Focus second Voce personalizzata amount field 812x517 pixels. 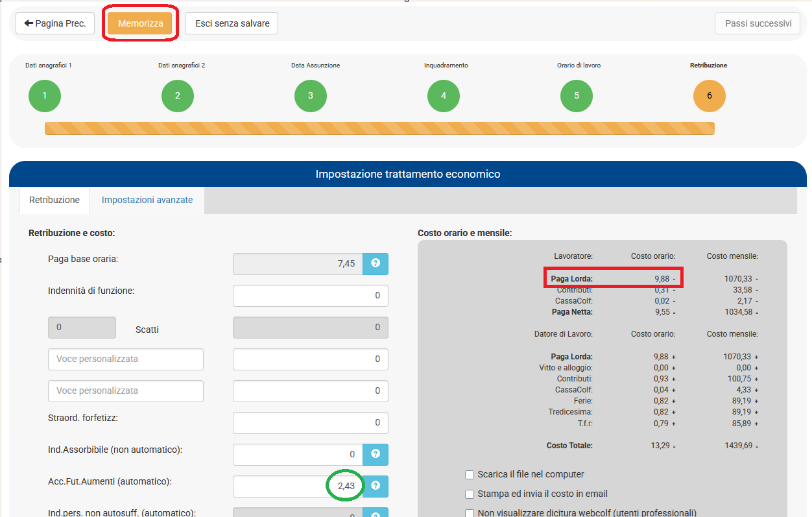pos(311,391)
